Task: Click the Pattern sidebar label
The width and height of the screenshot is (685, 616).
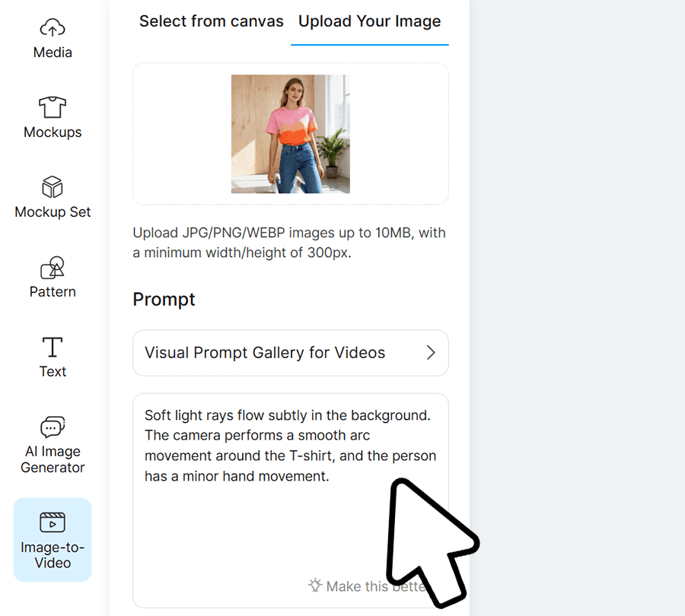Action: (53, 292)
